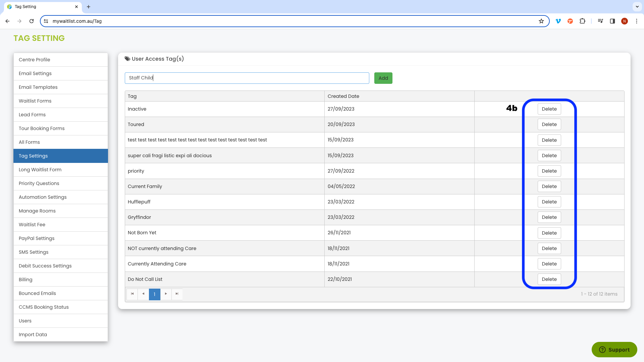Focus the tag name input field
The height and width of the screenshot is (362, 644).
(247, 78)
